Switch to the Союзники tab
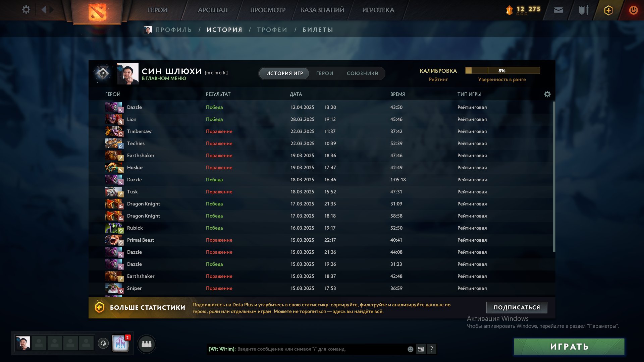The height and width of the screenshot is (362, 644). tap(363, 73)
